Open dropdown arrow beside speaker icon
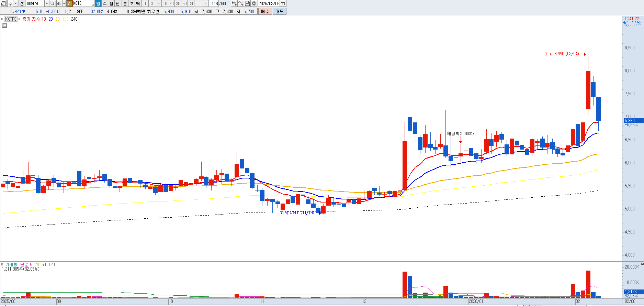 (x=64, y=3)
